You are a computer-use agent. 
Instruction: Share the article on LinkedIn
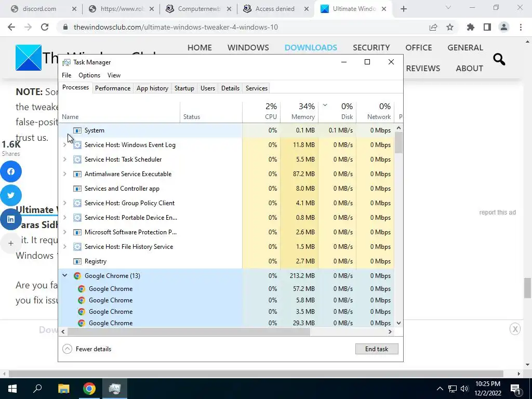pos(11,219)
